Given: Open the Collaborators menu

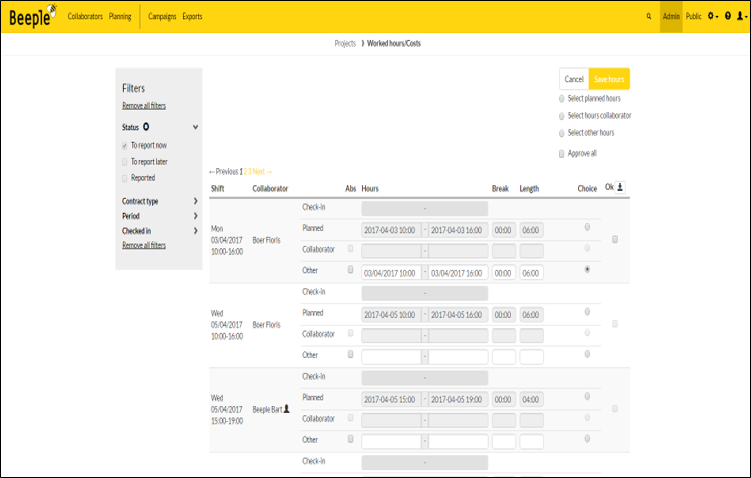Looking at the screenshot, I should click(85, 16).
